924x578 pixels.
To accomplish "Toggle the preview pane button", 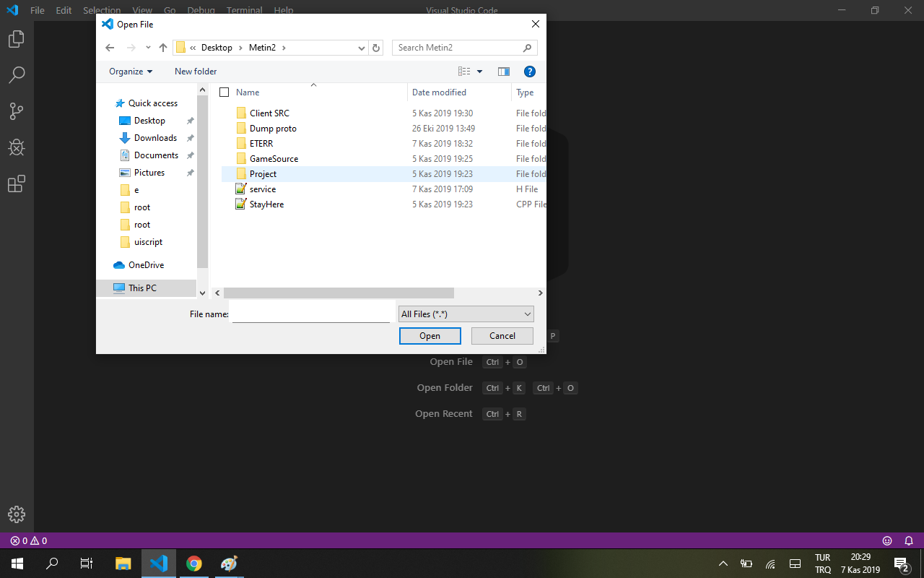I will (x=504, y=72).
